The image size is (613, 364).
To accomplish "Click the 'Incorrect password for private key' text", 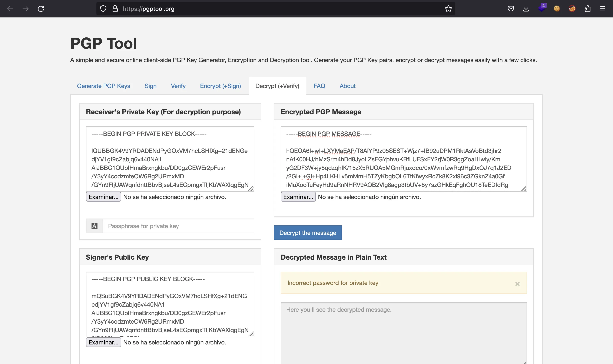I will pyautogui.click(x=333, y=283).
